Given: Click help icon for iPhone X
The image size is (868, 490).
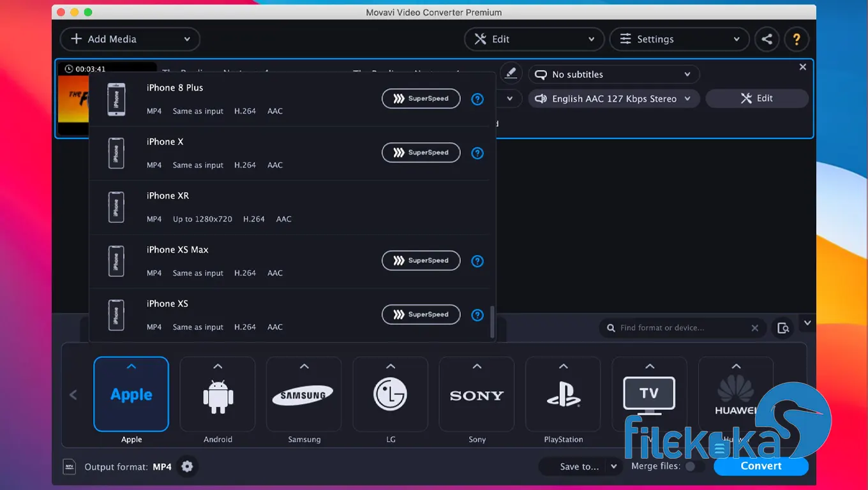Looking at the screenshot, I should (x=477, y=153).
